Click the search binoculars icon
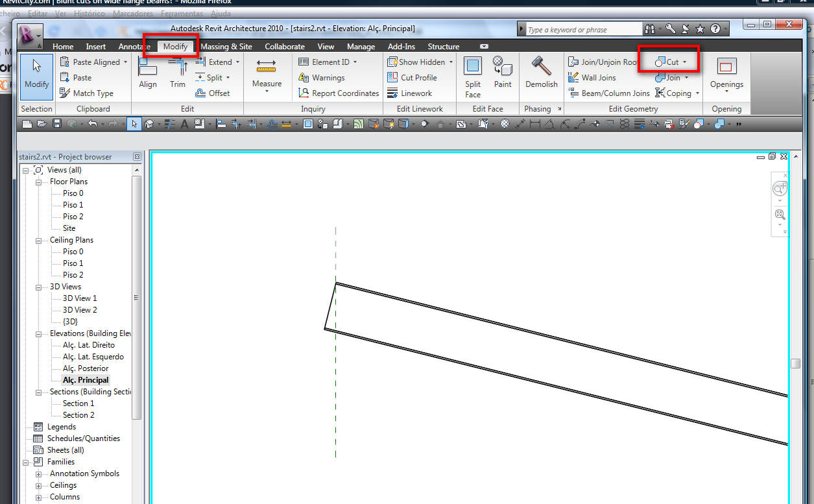This screenshot has width=814, height=504. [x=650, y=29]
